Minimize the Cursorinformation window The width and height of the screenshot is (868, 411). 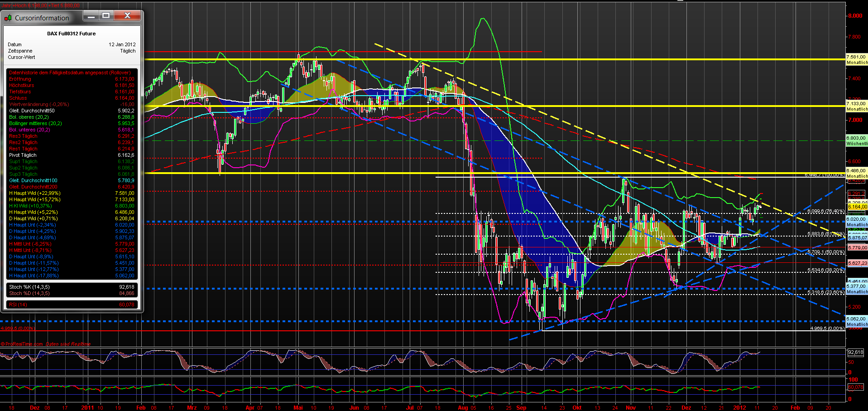[x=91, y=16]
